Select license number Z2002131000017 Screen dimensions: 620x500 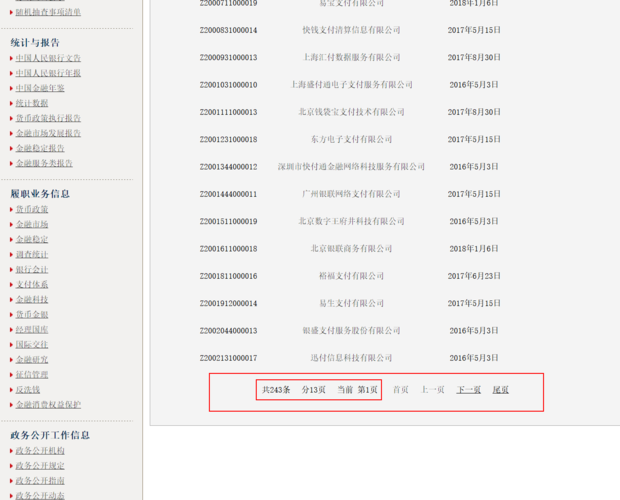[x=229, y=358]
